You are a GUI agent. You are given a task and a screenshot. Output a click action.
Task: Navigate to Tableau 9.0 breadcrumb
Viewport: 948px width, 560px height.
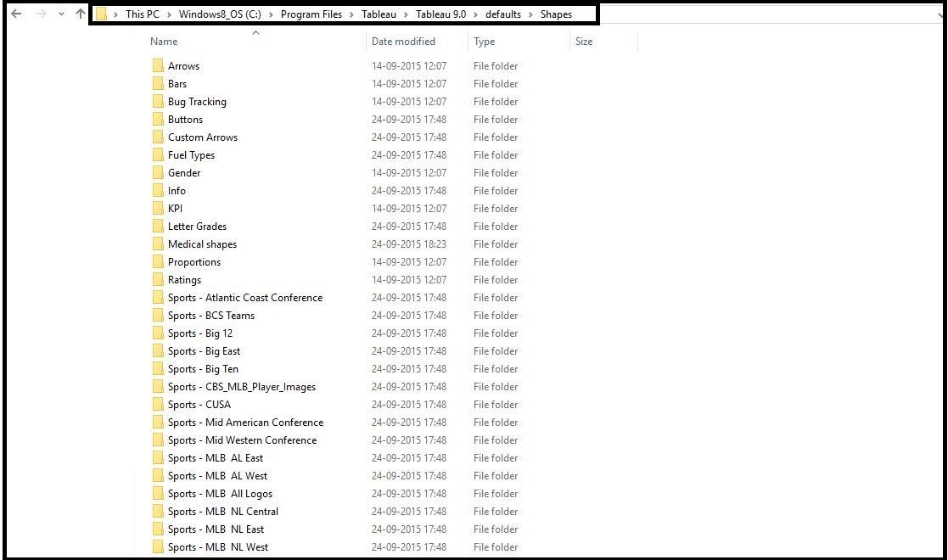click(440, 14)
